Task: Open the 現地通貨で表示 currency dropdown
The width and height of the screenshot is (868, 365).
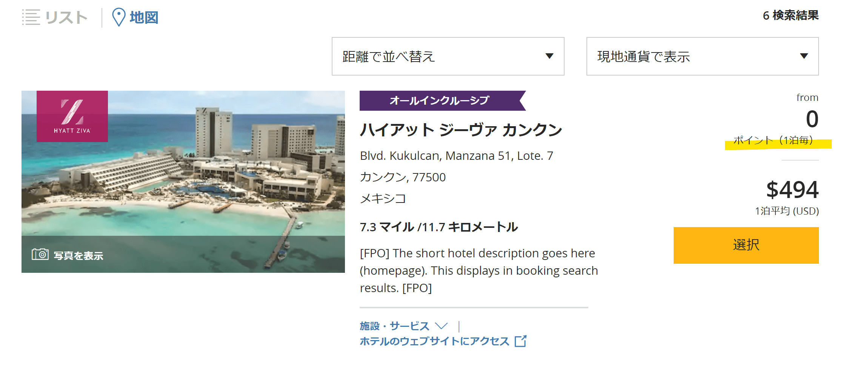Action: 702,56
